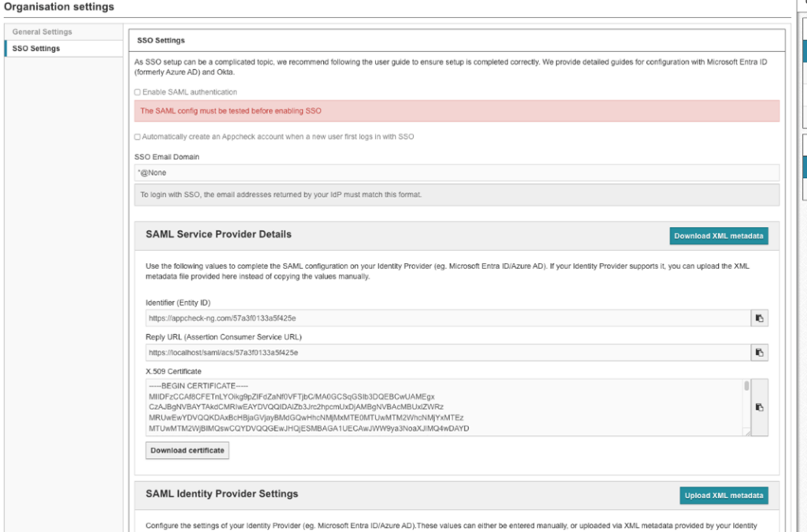Viewport: 807px width, 532px height.
Task: Click the red SAML config warning banner
Action: pyautogui.click(x=457, y=111)
